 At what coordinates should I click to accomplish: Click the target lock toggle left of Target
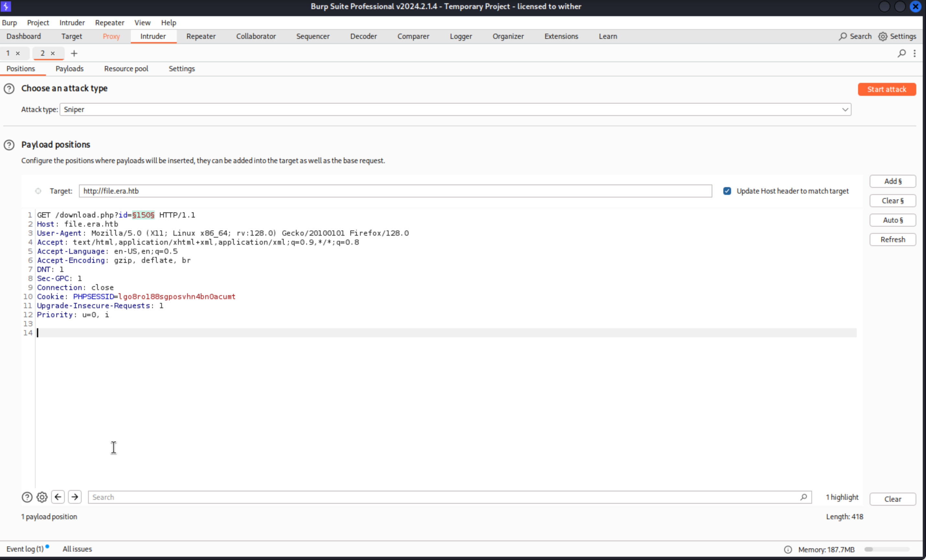38,191
